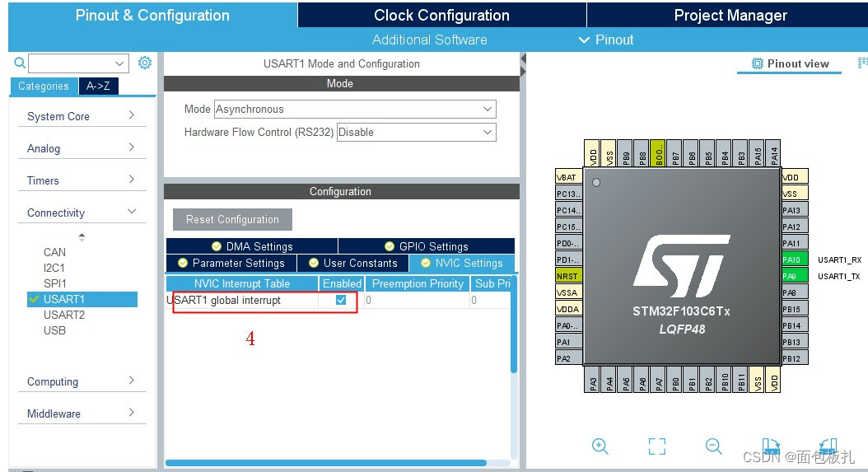This screenshot has width=868, height=472.
Task: Select USART2 in Connectivity list
Action: pyautogui.click(x=64, y=315)
